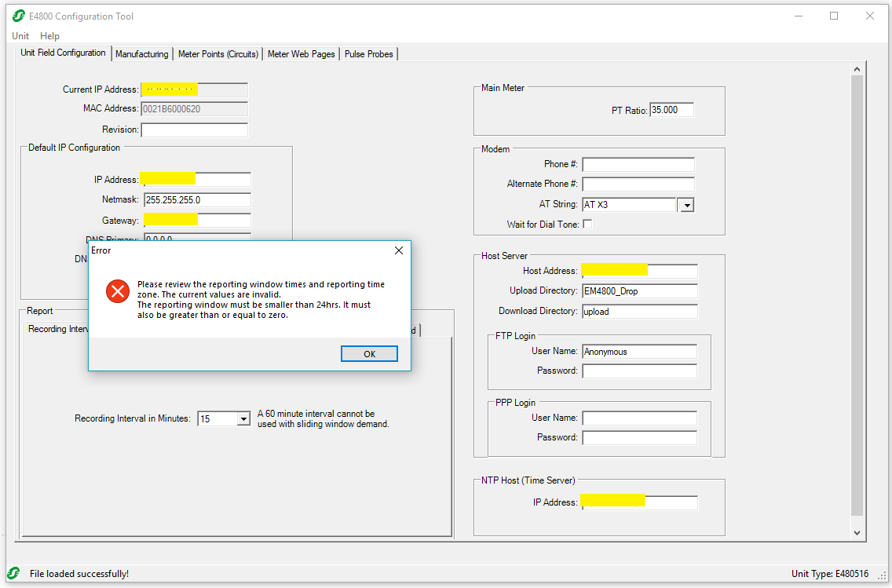Click the window title 'E4800 Configuration Tool'
The image size is (892, 588).
pos(82,16)
